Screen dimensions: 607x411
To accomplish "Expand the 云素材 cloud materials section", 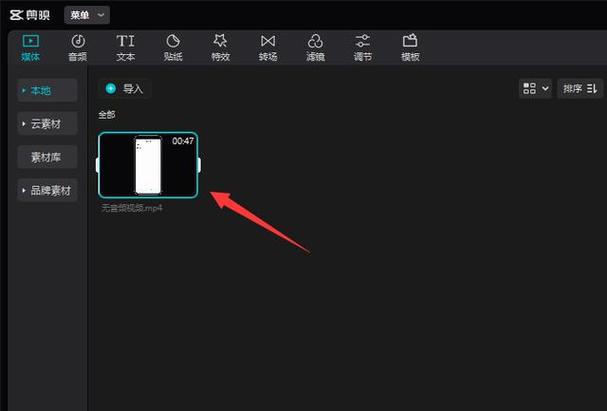I will pyautogui.click(x=47, y=124).
